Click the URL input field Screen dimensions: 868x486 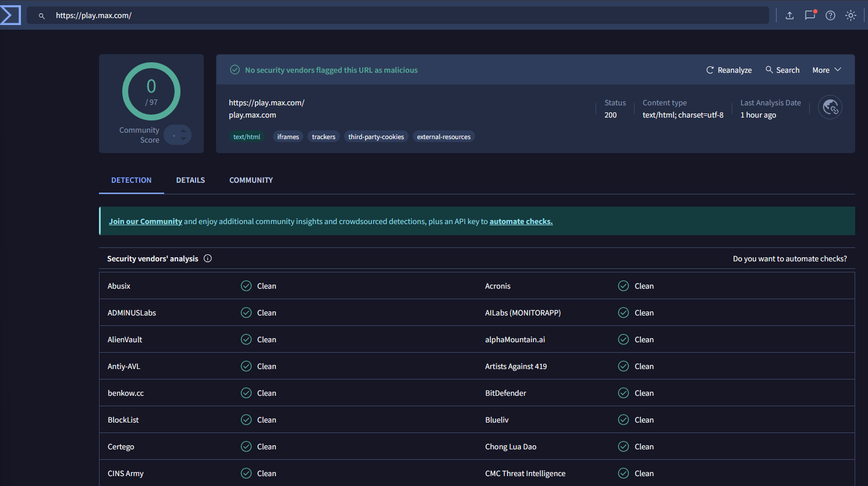click(398, 16)
